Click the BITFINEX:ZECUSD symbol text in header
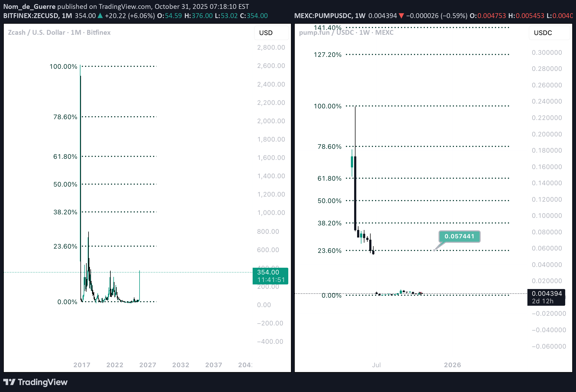Image resolution: width=576 pixels, height=392 pixels. tap(31, 16)
